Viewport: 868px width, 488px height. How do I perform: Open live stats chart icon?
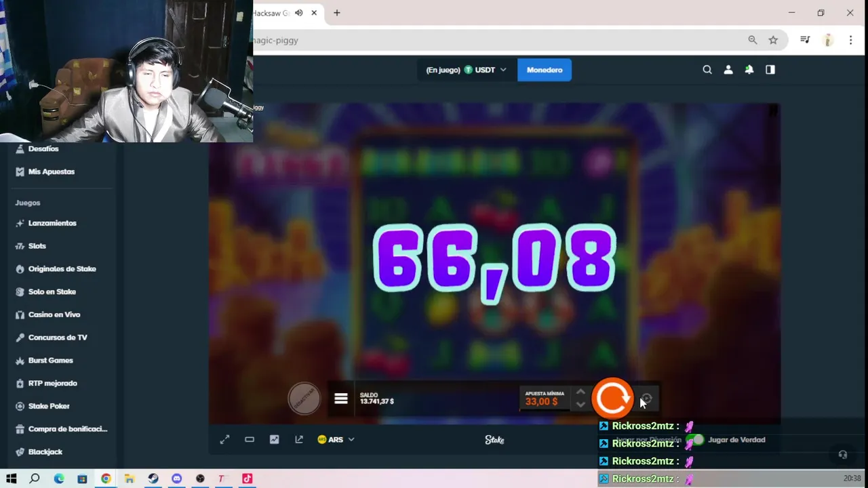pos(274,440)
